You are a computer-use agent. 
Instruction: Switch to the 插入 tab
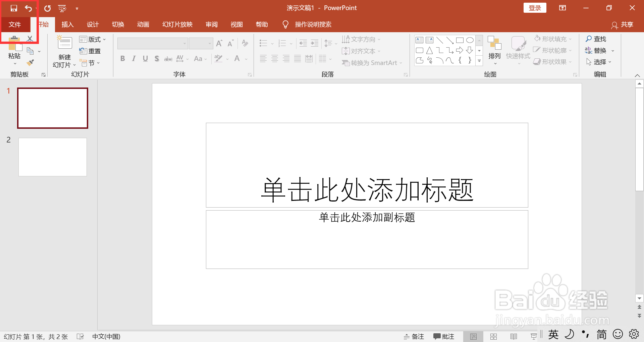tap(67, 24)
